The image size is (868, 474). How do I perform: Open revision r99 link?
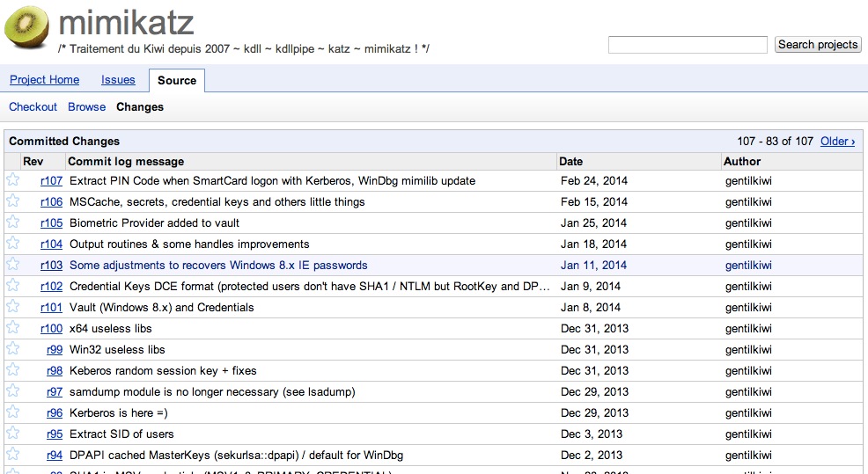tap(55, 349)
